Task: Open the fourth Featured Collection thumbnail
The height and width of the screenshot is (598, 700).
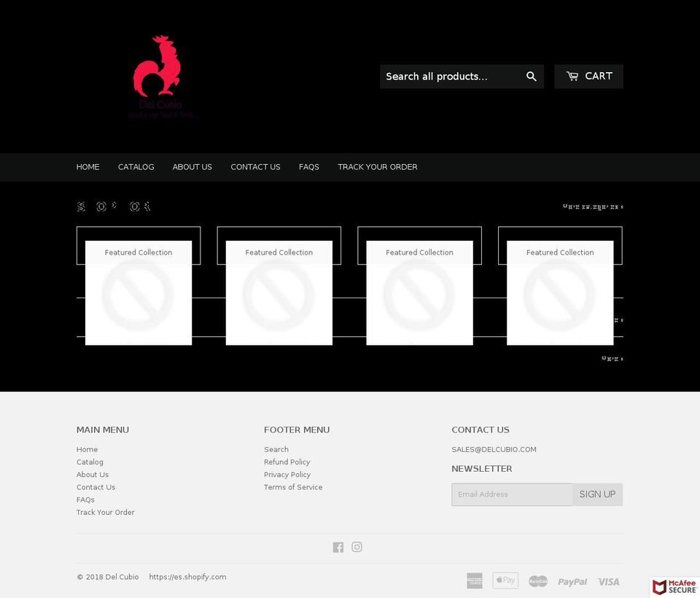Action: 560,293
